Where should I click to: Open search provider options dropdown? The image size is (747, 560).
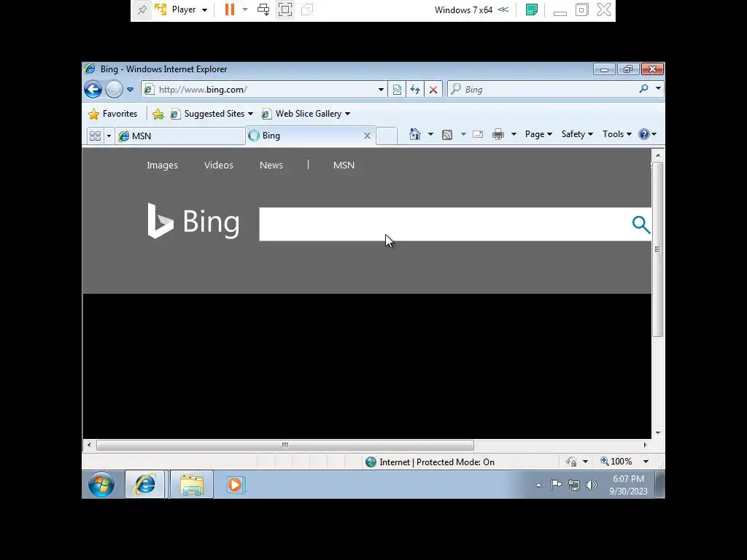point(658,88)
